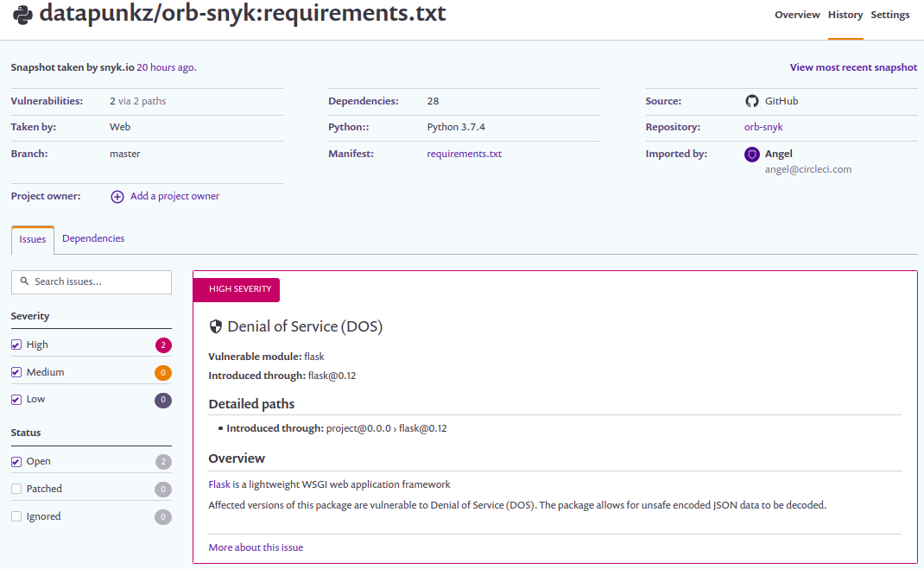
Task: Click the 'Detailed paths' heading
Action: [x=251, y=404]
